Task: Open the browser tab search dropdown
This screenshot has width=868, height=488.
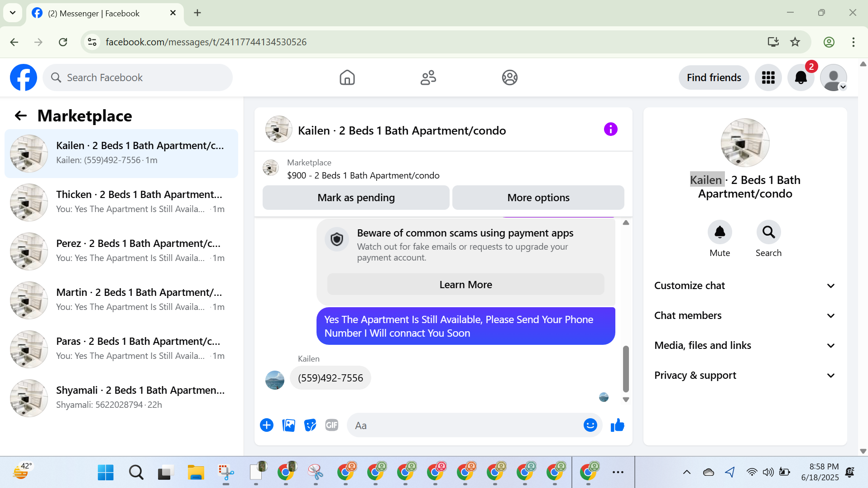Action: tap(13, 13)
